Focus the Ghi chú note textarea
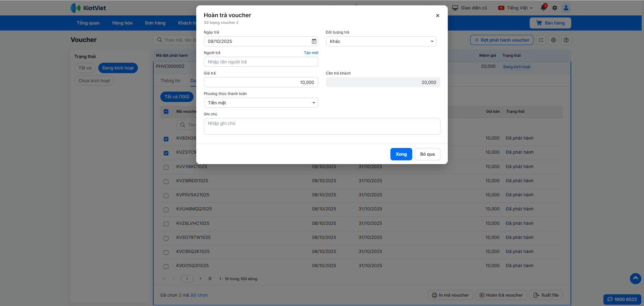 point(322,126)
